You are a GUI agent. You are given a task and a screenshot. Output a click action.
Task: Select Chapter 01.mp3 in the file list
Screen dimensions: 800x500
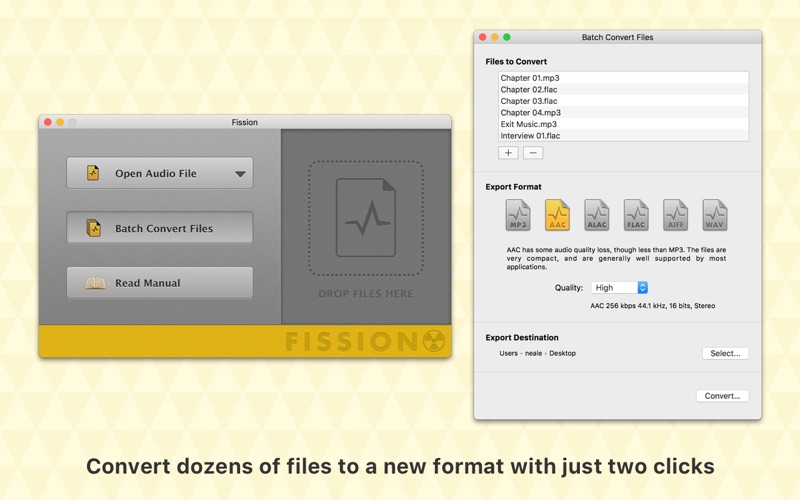click(623, 78)
